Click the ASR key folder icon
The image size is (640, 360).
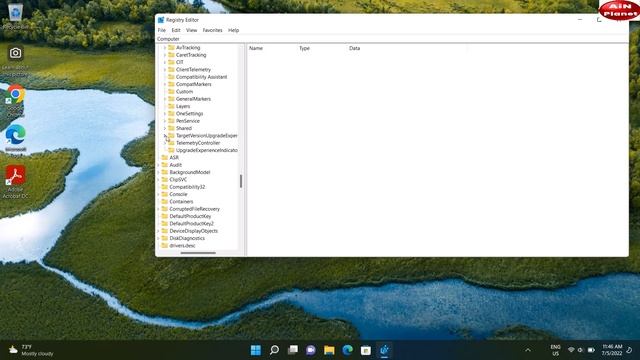pyautogui.click(x=165, y=158)
